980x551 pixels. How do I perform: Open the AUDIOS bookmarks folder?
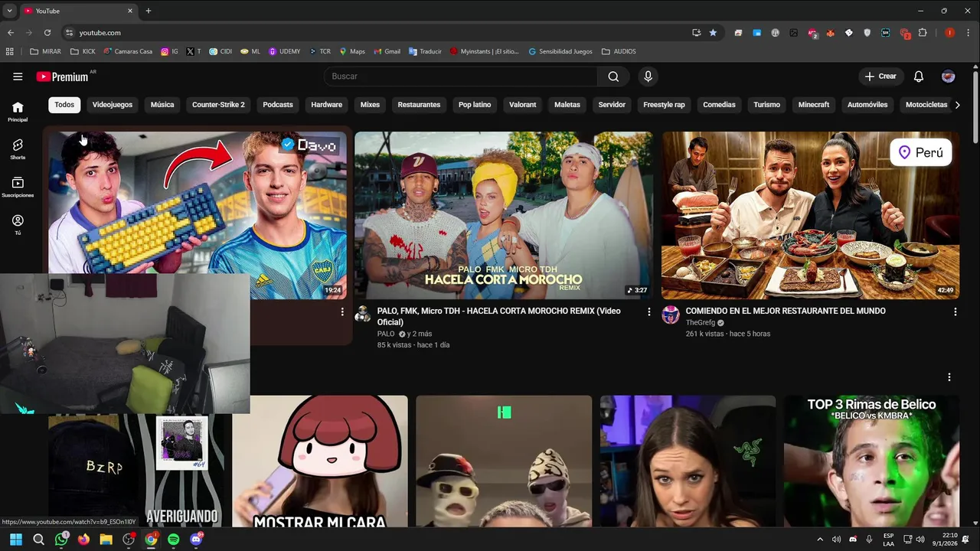pyautogui.click(x=619, y=51)
